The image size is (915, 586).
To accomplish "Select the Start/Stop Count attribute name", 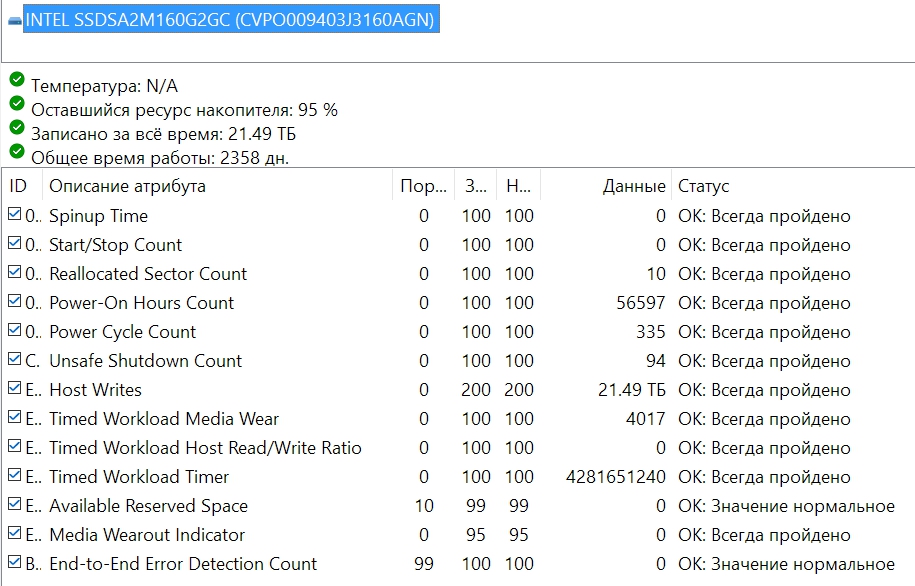I will click(x=116, y=245).
